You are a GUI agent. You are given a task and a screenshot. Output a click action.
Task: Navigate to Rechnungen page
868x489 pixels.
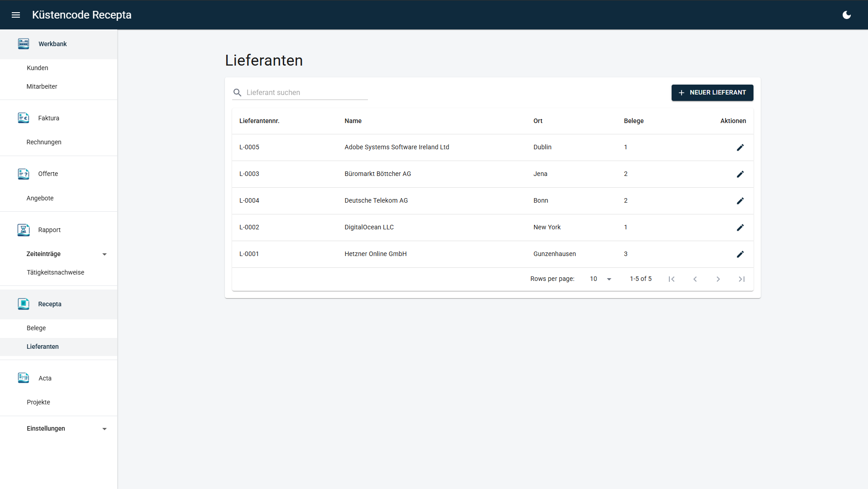[x=44, y=142]
